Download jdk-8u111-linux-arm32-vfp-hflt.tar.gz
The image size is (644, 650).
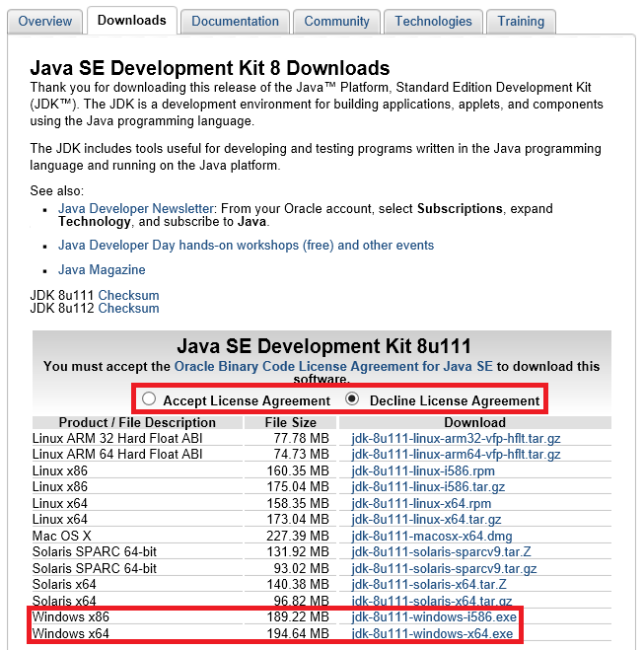pyautogui.click(x=456, y=439)
